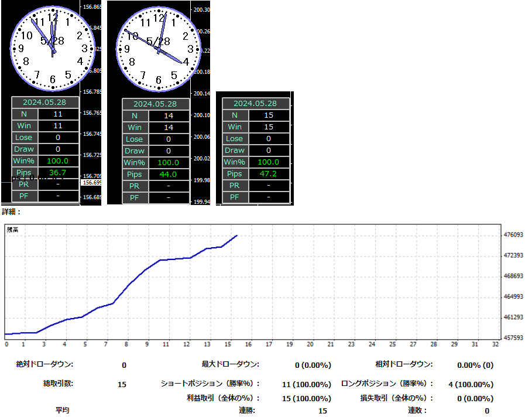The width and height of the screenshot is (532, 417).
Task: Click the end point of the blue balance line
Action: pyautogui.click(x=237, y=235)
